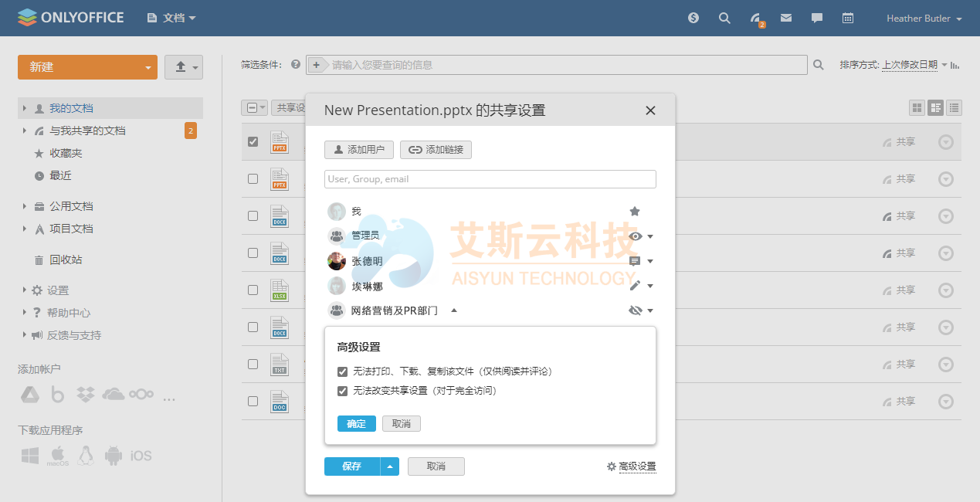Click the User, Group, email input field
The width and height of the screenshot is (980, 502).
tap(490, 179)
